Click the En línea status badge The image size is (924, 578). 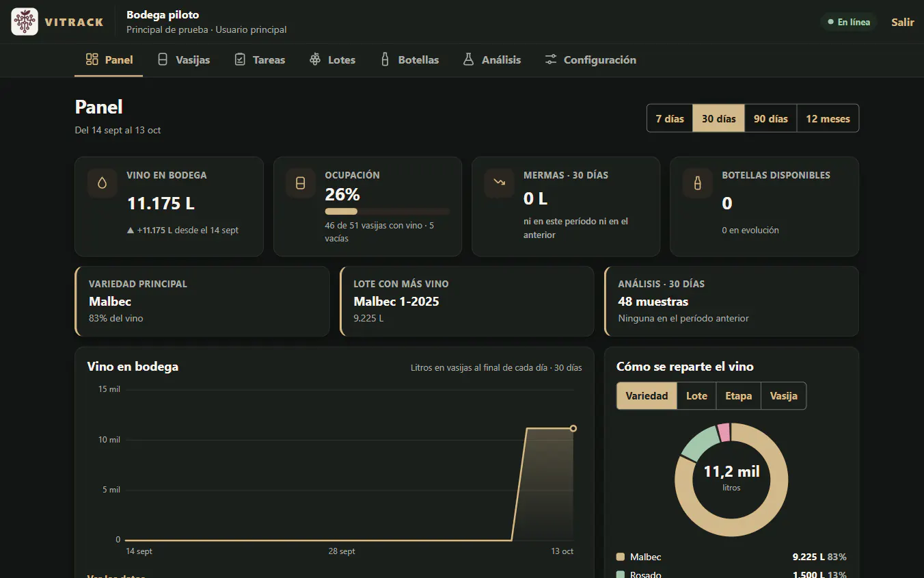pyautogui.click(x=849, y=22)
